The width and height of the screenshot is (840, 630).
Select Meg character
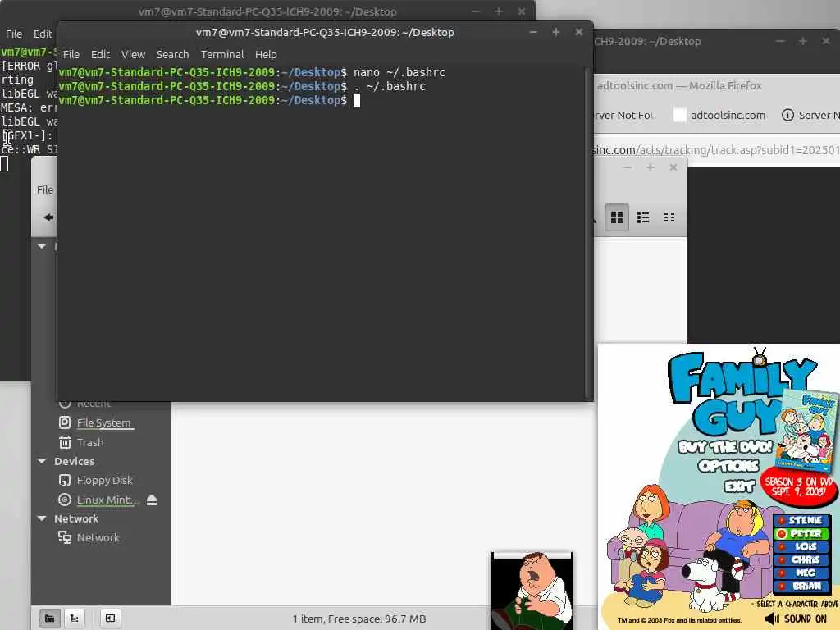click(802, 573)
